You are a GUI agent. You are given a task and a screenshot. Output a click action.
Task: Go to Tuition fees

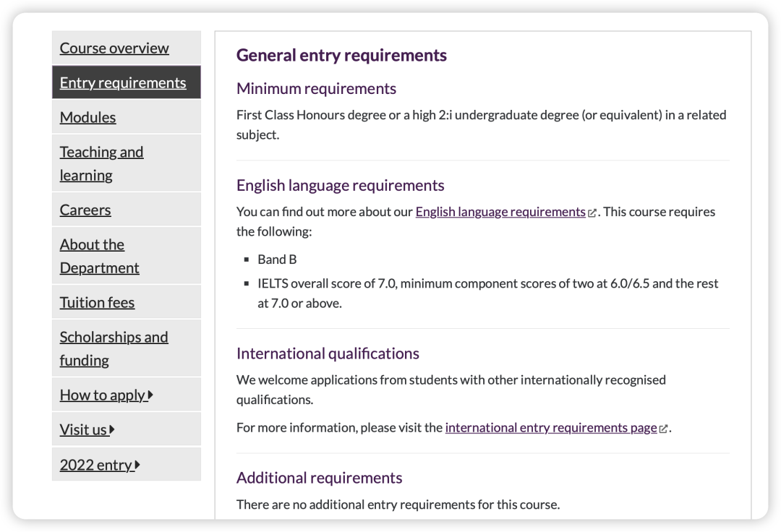point(97,303)
